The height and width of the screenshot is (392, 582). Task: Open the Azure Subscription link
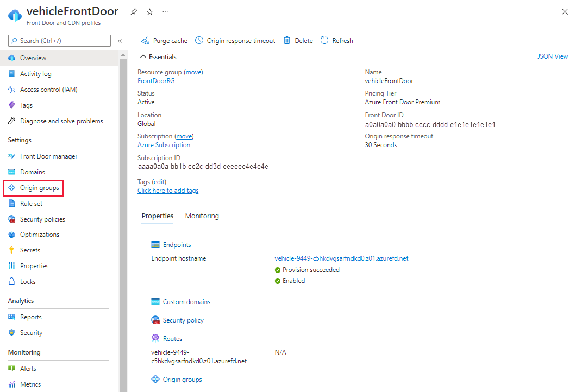pos(164,145)
